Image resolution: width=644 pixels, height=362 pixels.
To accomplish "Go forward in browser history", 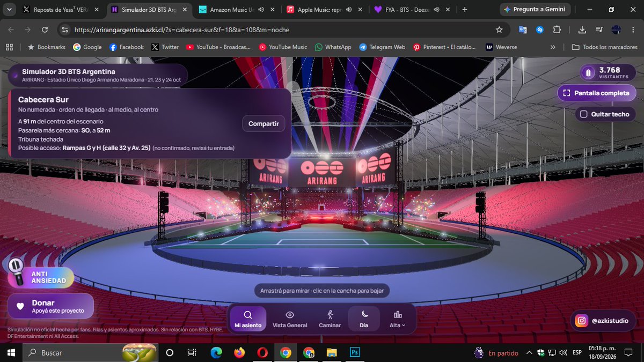I will click(x=28, y=30).
